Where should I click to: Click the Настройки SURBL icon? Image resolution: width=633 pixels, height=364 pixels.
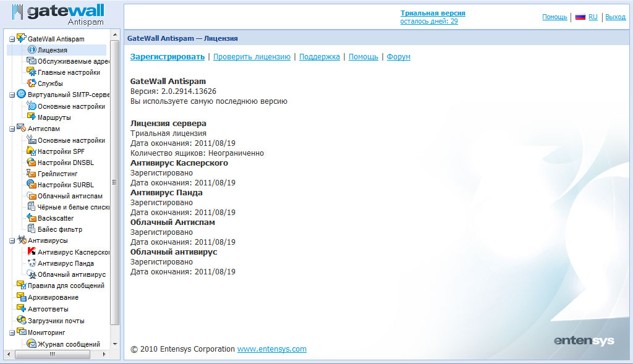[x=32, y=184]
